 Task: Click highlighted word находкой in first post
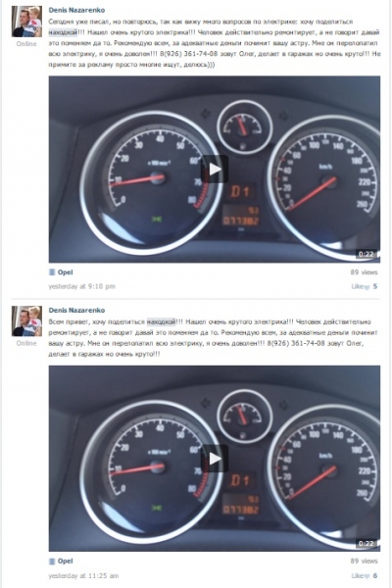[x=63, y=32]
